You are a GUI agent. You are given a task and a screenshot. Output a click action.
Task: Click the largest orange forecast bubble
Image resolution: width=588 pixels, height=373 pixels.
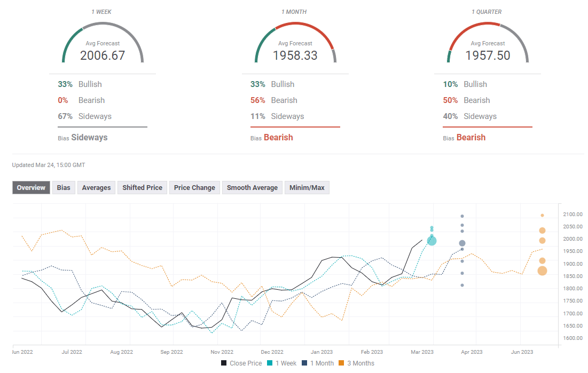(x=542, y=271)
